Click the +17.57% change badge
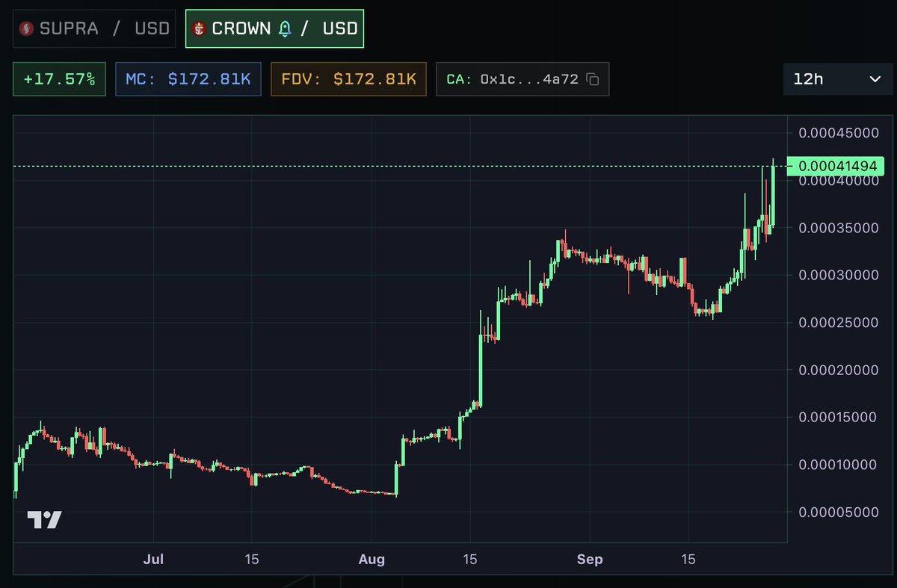Image resolution: width=897 pixels, height=588 pixels. (x=59, y=79)
